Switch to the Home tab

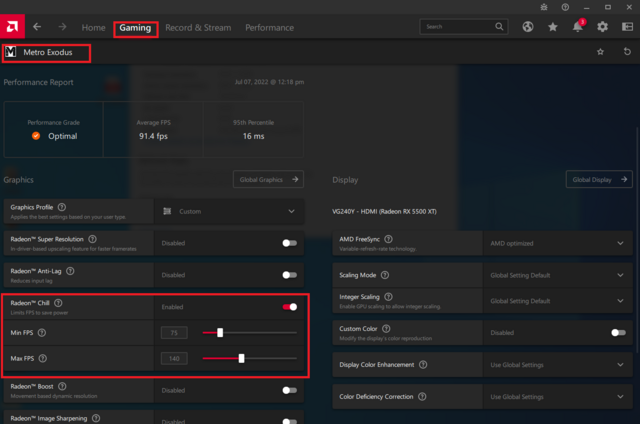pyautogui.click(x=93, y=28)
